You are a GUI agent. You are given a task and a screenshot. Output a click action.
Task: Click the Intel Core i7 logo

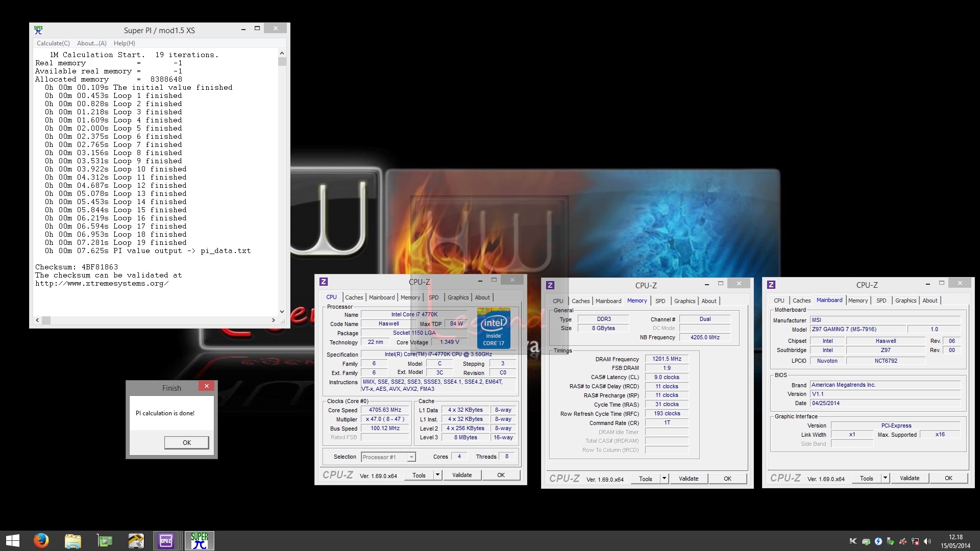tap(494, 329)
